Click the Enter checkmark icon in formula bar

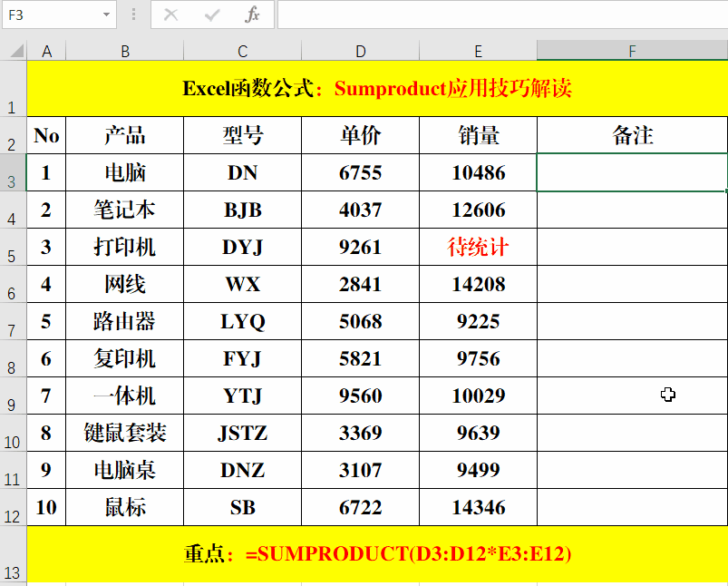coord(212,15)
